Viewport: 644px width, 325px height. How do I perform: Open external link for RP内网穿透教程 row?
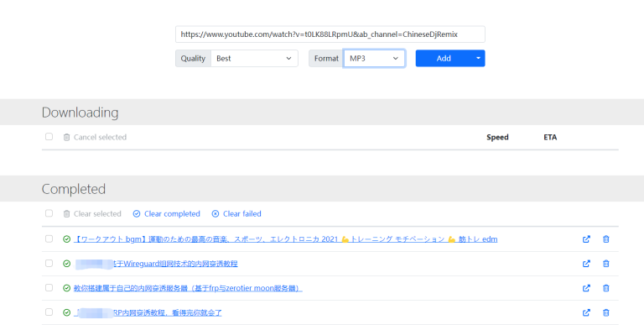(586, 312)
